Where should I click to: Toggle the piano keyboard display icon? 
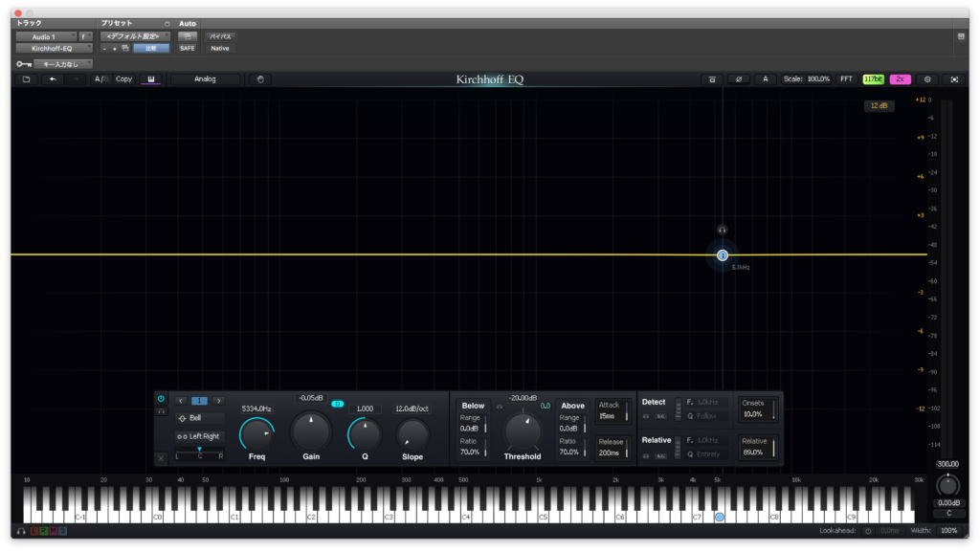[x=150, y=79]
